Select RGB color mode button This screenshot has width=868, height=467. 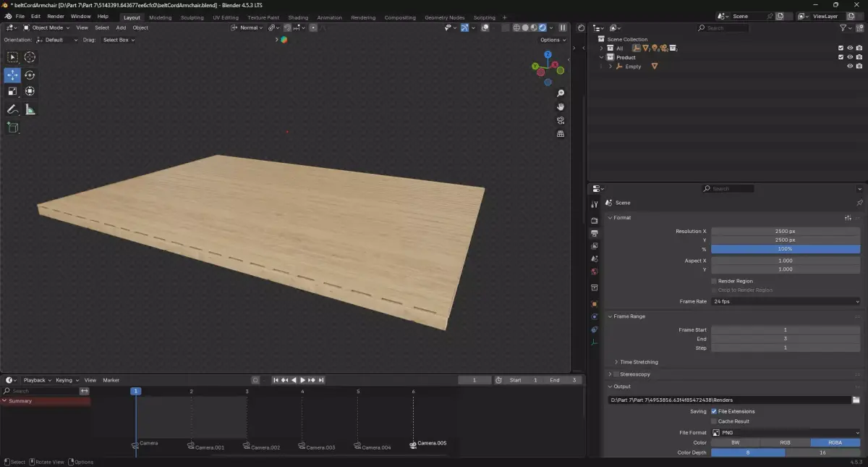click(x=785, y=442)
